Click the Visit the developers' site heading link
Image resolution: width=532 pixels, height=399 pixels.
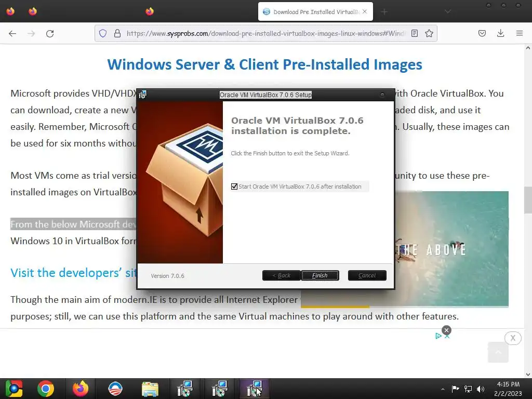tap(73, 273)
